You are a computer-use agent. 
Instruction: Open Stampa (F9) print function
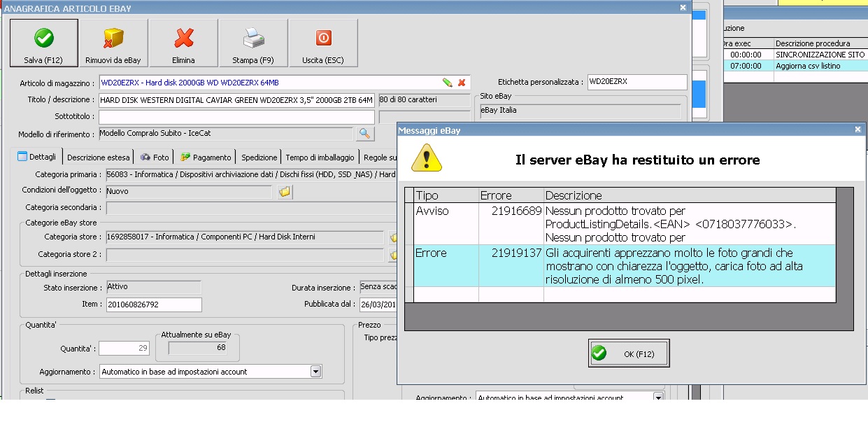(253, 43)
